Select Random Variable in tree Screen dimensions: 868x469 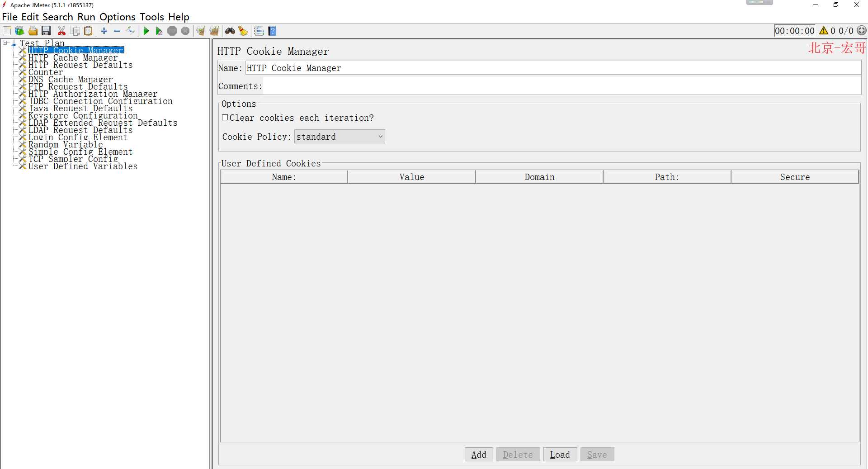point(66,144)
